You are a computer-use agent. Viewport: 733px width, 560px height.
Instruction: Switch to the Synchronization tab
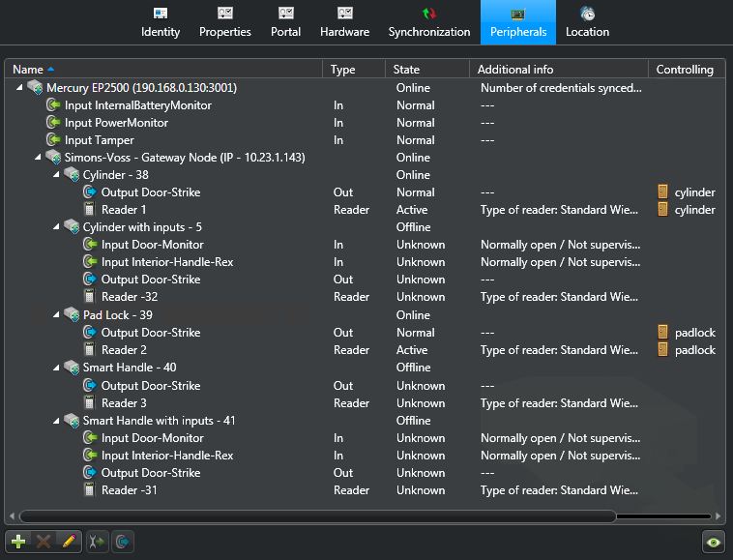pos(429,22)
